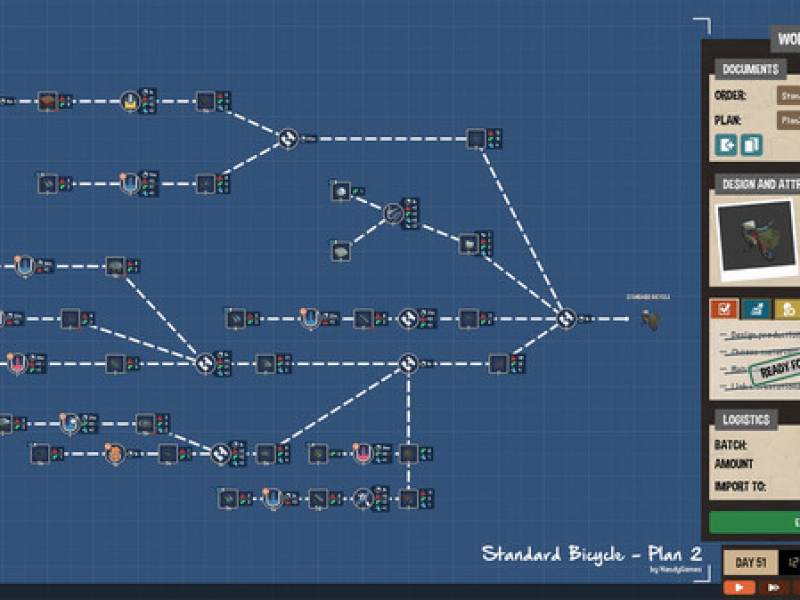Select the round machine joining ball and stone

(x=393, y=214)
